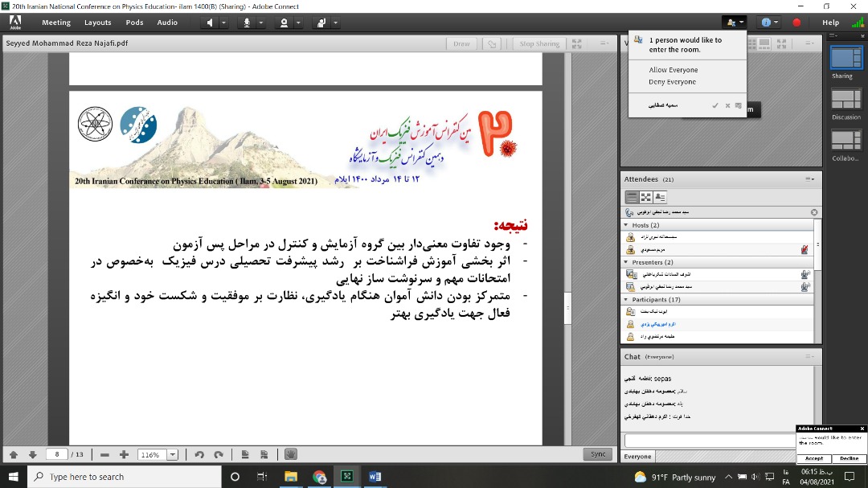This screenshot has height=488, width=868.
Task: Open the Attendees pod options menu
Action: pos(811,179)
